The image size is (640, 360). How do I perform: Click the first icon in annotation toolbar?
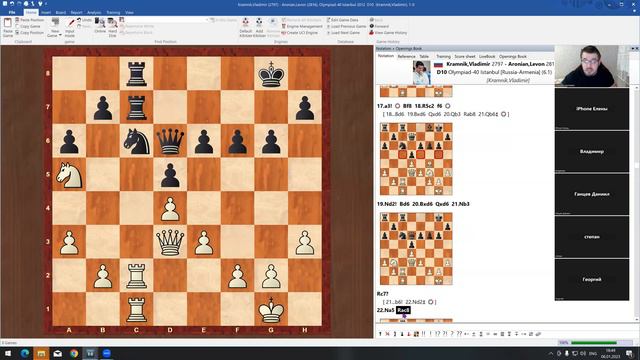coord(380,334)
